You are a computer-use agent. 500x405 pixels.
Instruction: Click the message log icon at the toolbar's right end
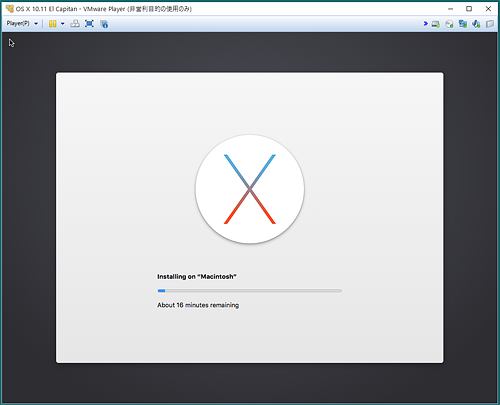490,24
